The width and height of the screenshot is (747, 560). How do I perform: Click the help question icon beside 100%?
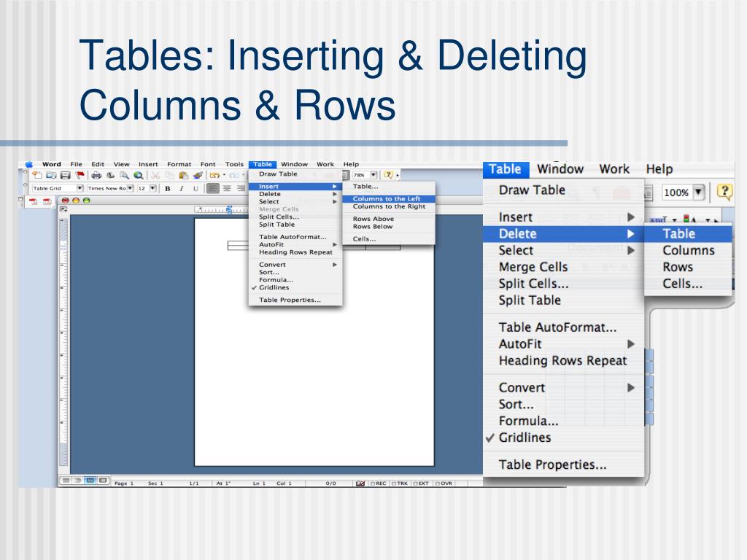(x=724, y=192)
